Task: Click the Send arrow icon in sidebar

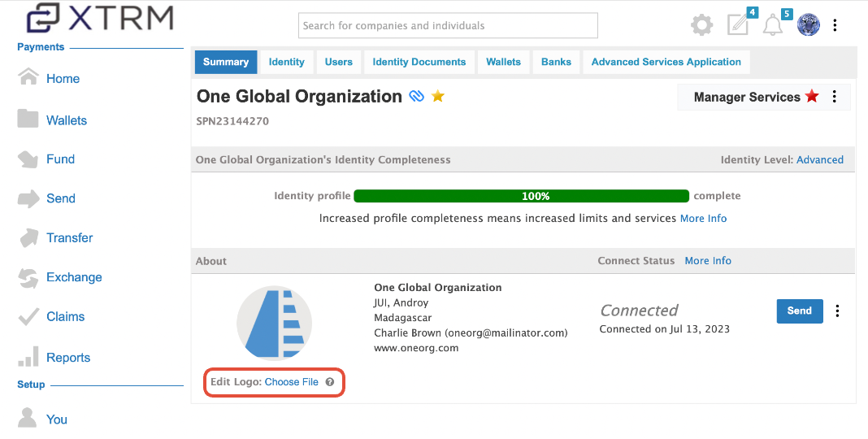Action: (x=28, y=198)
